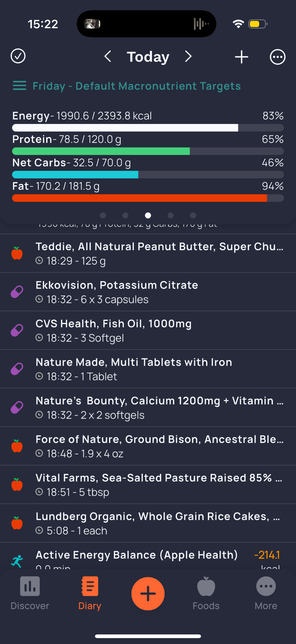Open the hamburger menu beside Friday targets
This screenshot has height=644, width=296.
click(19, 86)
